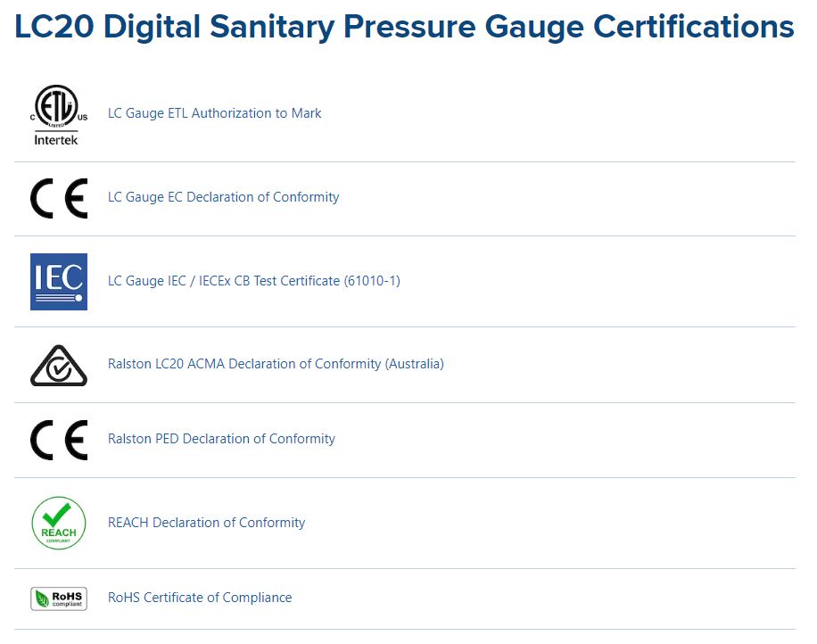This screenshot has width=817, height=644.
Task: Click the green REACH compliant badge
Action: coord(58,523)
